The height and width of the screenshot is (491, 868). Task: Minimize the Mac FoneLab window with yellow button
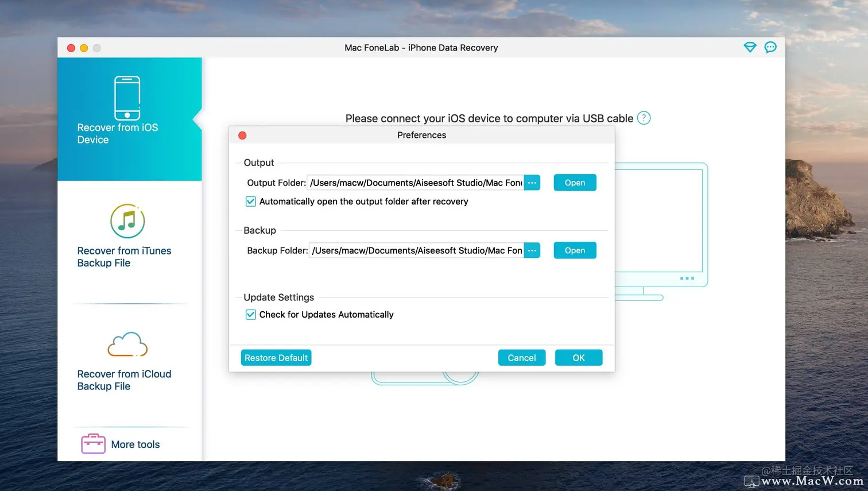tap(84, 48)
